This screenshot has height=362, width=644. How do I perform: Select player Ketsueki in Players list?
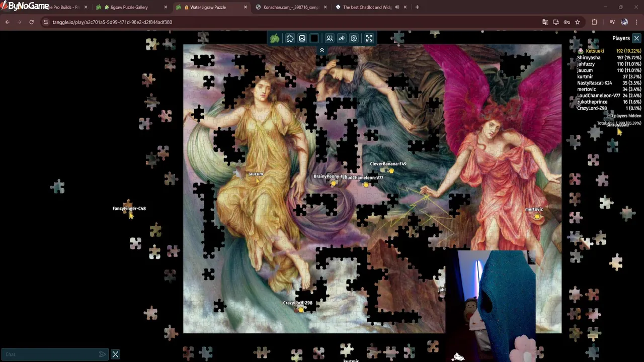click(x=595, y=51)
